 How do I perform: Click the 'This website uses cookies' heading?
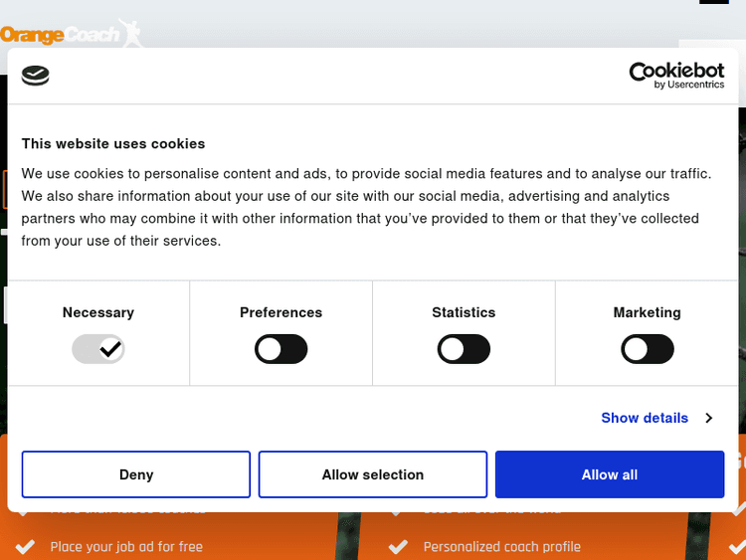point(113,143)
